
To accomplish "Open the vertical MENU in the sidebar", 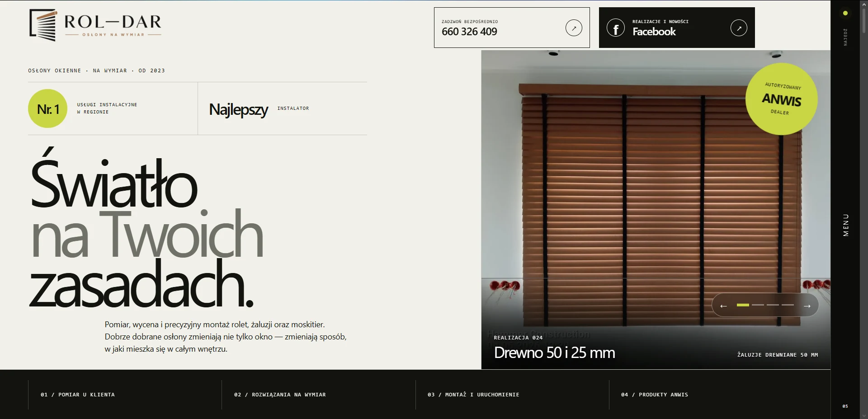I will [x=846, y=225].
